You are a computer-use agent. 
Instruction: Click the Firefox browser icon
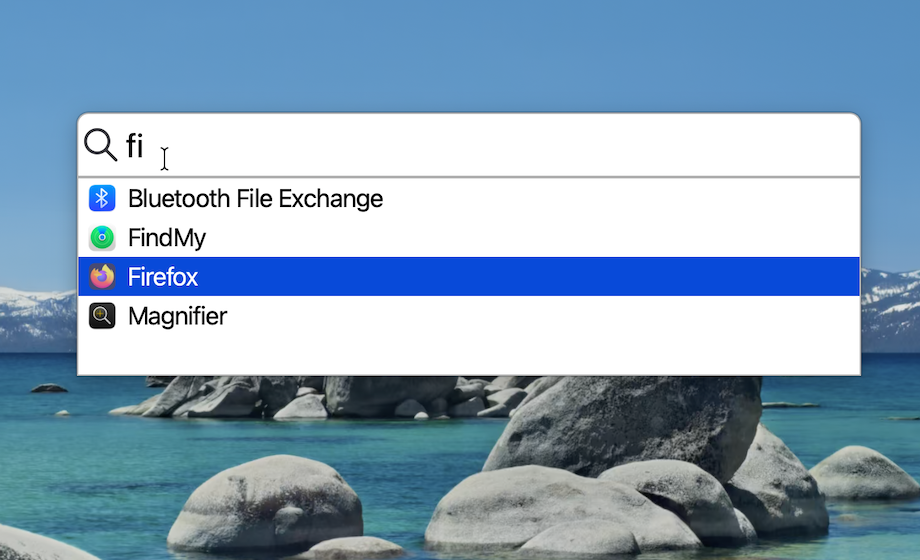(x=102, y=276)
